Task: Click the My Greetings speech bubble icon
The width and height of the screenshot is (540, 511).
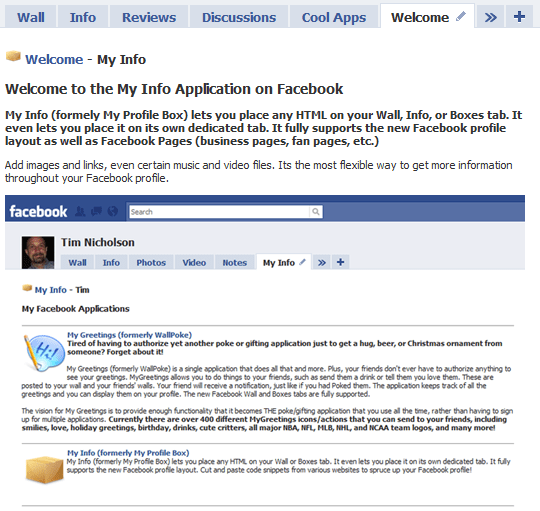Action: point(44,353)
